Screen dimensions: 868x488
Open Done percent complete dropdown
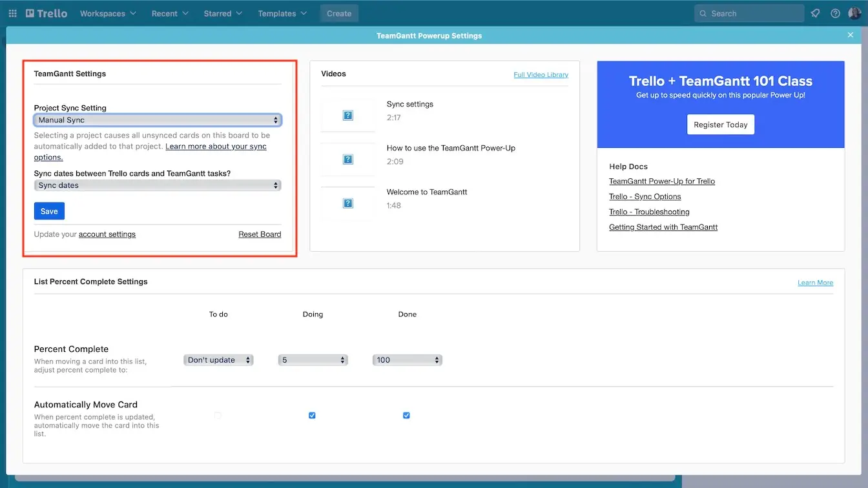[x=408, y=360]
